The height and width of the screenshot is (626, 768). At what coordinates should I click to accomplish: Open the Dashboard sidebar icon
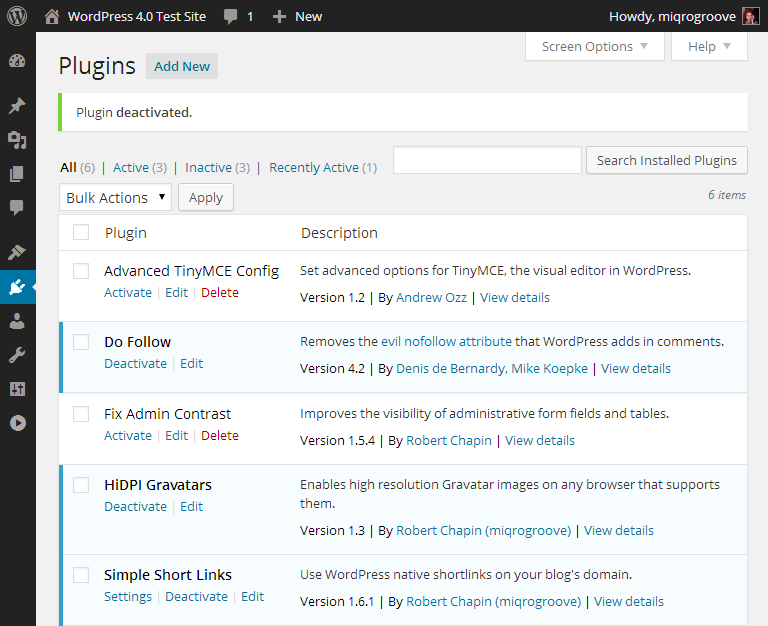17,61
